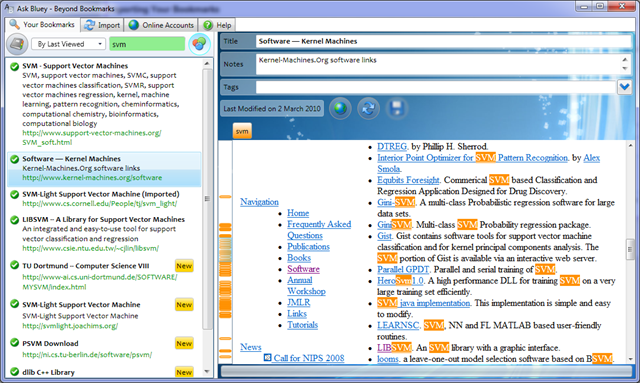Edit the Title field
Image resolution: width=640 pixels, height=383 pixels.
click(x=443, y=41)
